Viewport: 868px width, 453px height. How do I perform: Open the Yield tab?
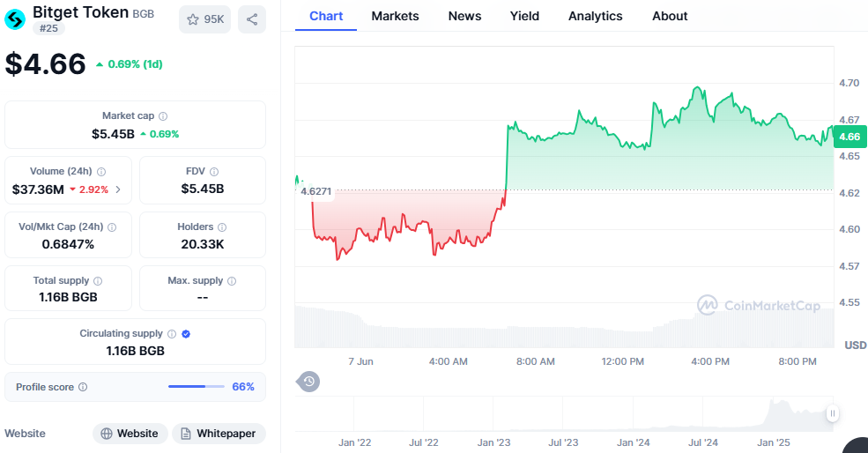click(525, 16)
